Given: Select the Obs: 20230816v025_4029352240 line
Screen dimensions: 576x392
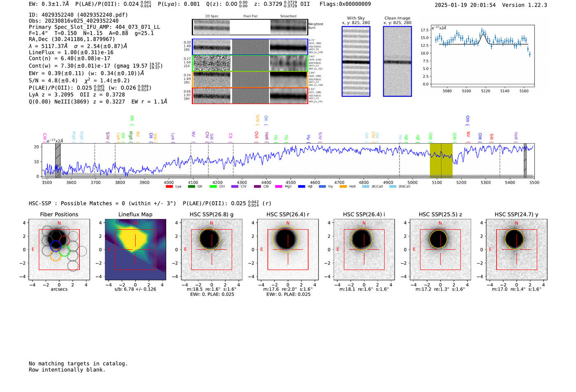Looking at the screenshot, I should coord(74,21).
